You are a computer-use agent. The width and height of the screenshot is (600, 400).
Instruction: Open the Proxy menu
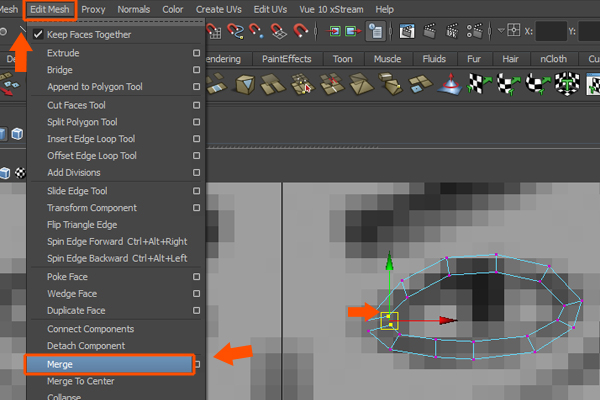point(93,9)
